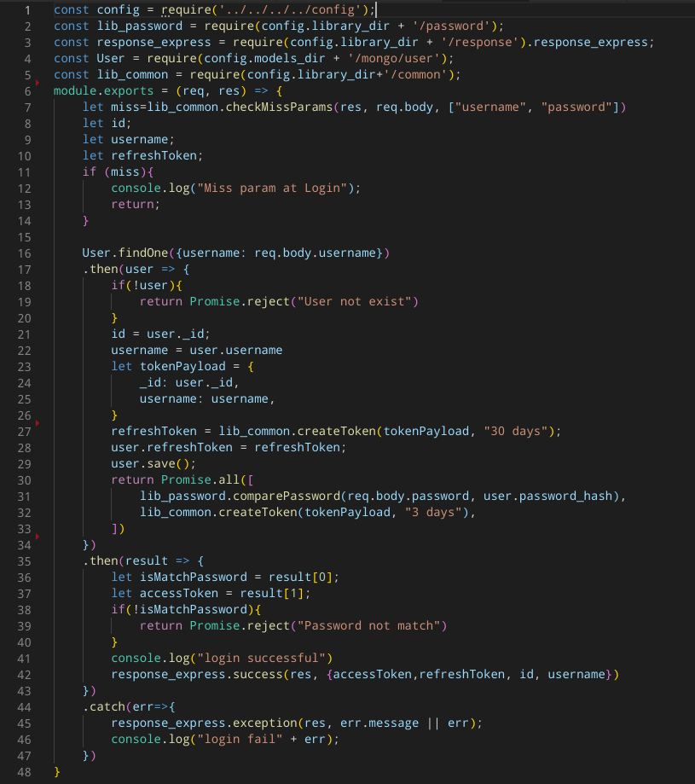Click the miss condition on line 11

pos(125,171)
